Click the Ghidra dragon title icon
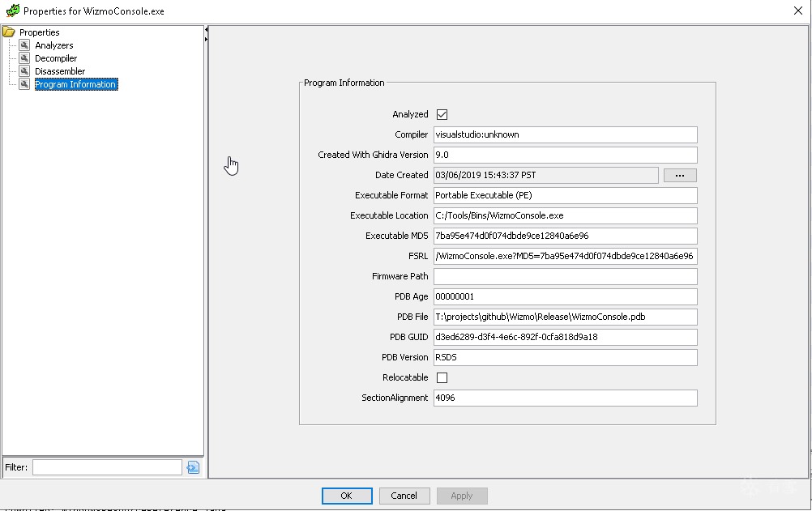 12,11
